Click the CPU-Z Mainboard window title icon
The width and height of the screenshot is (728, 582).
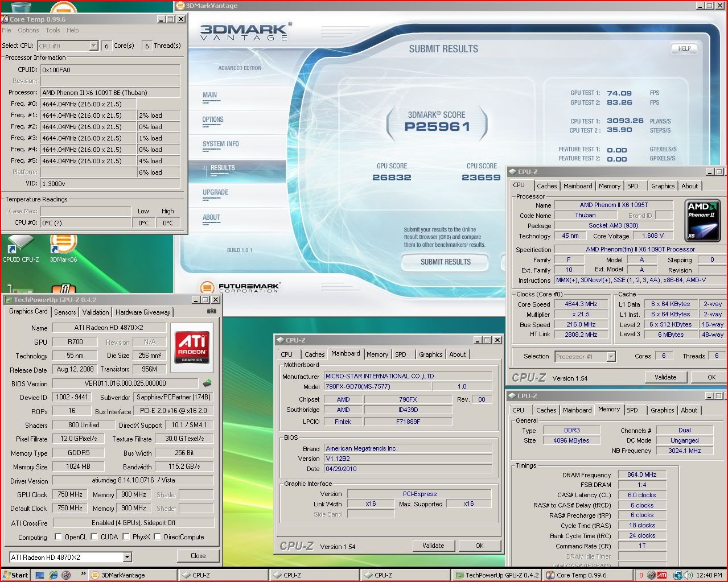280,340
